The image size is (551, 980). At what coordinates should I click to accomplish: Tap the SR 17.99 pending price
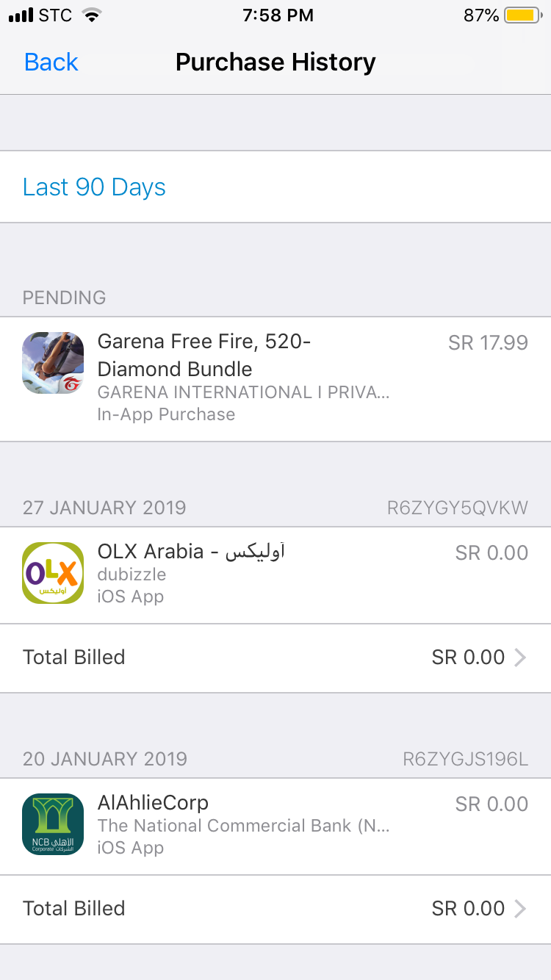pyautogui.click(x=488, y=343)
